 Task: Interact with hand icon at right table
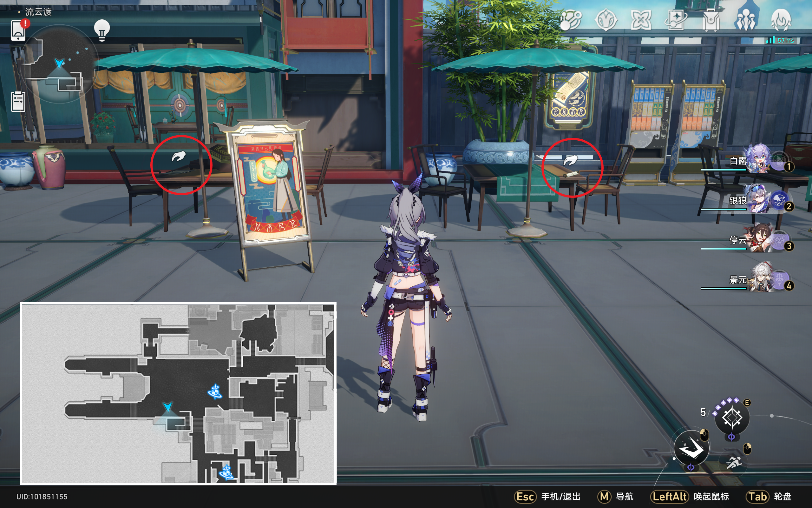[570, 160]
